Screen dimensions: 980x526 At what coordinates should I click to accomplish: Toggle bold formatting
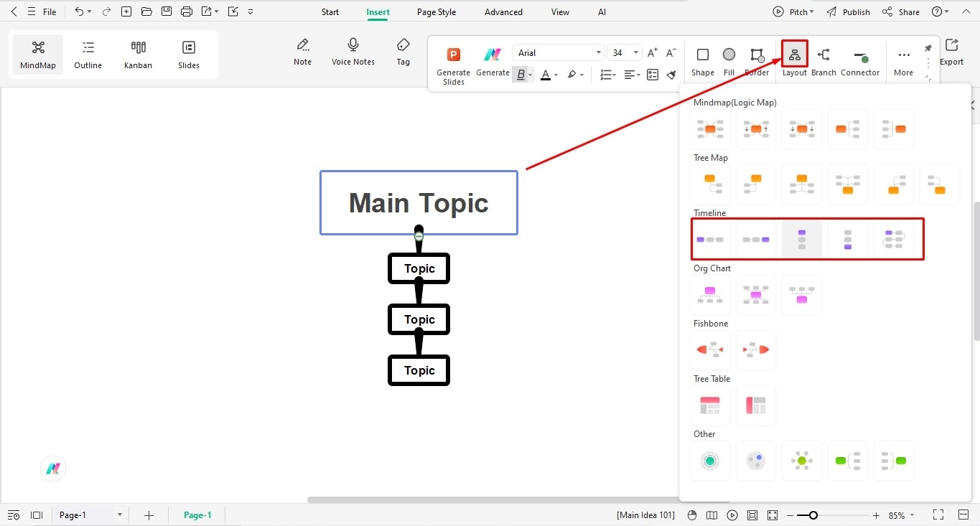pos(521,75)
